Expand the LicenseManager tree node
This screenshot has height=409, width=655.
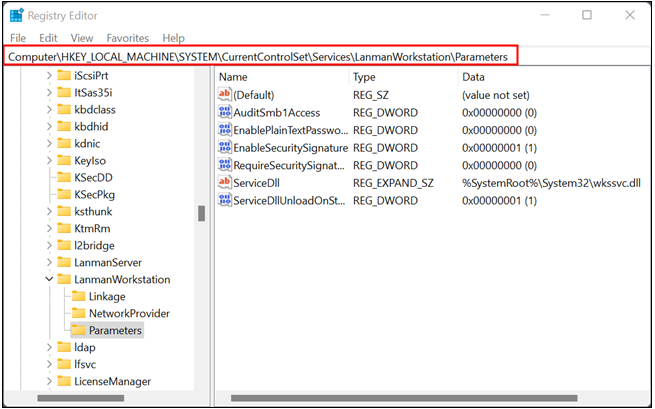click(48, 381)
